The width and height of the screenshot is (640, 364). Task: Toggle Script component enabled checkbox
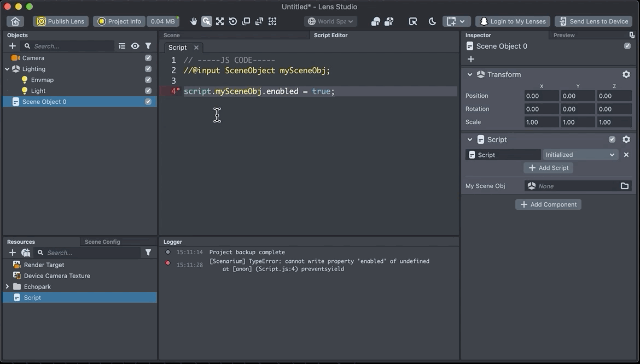coord(612,139)
